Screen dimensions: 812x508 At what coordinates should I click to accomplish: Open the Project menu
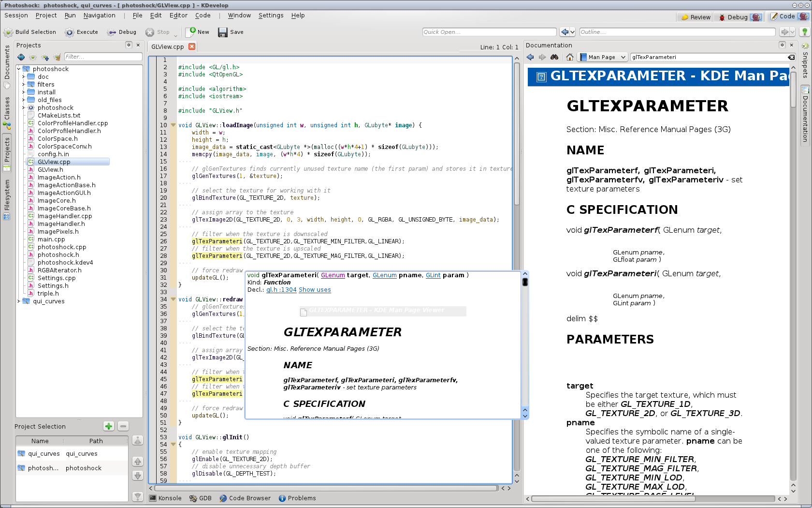point(46,15)
